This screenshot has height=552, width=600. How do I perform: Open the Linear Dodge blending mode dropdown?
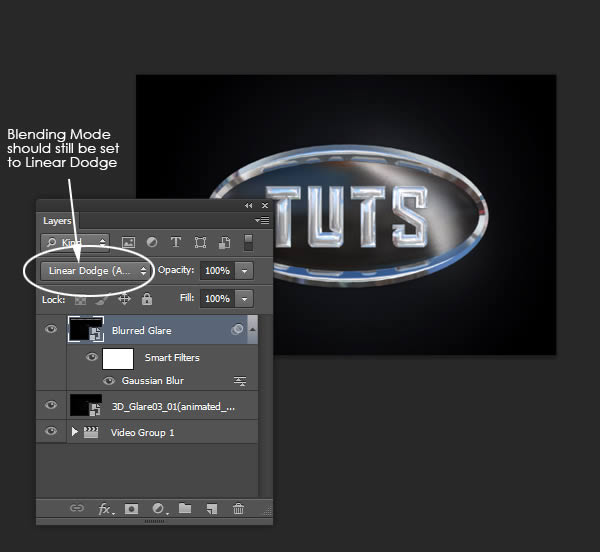(x=96, y=271)
